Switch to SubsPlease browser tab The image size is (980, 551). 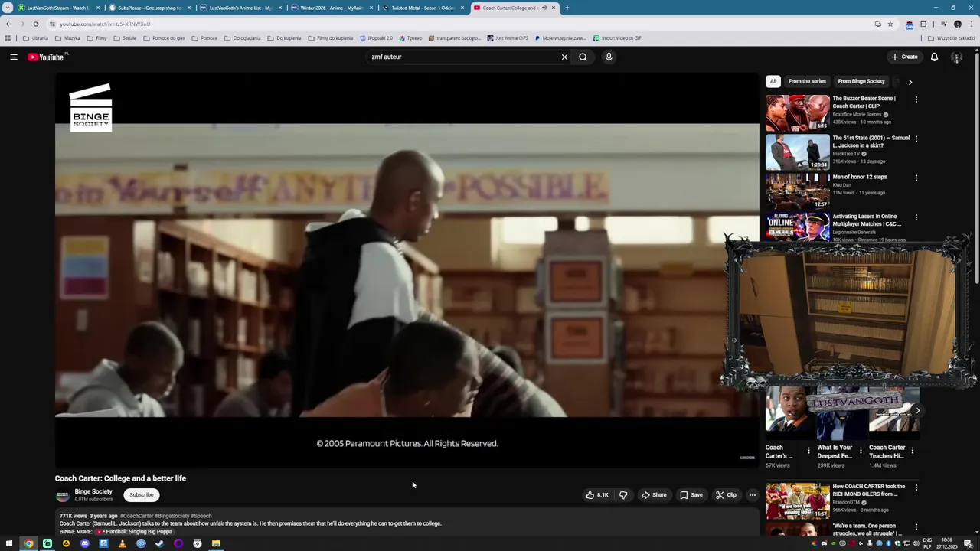(x=149, y=8)
